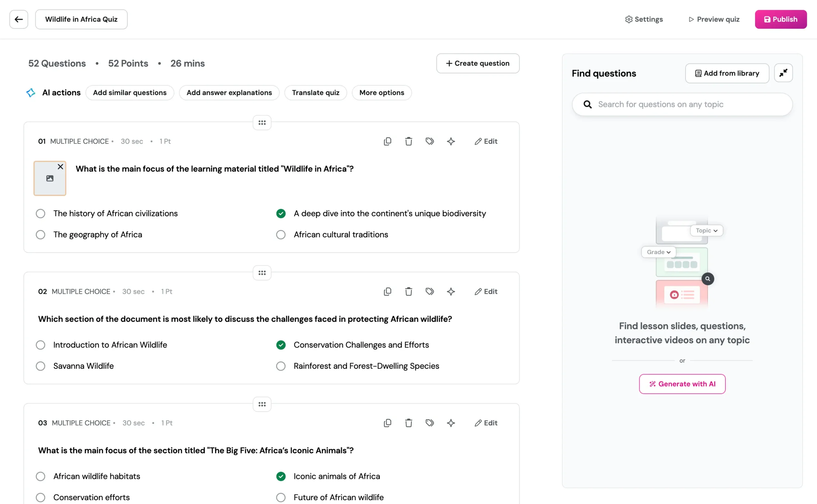Image resolution: width=817 pixels, height=504 pixels.
Task: Click Add answer explanations
Action: pos(229,93)
